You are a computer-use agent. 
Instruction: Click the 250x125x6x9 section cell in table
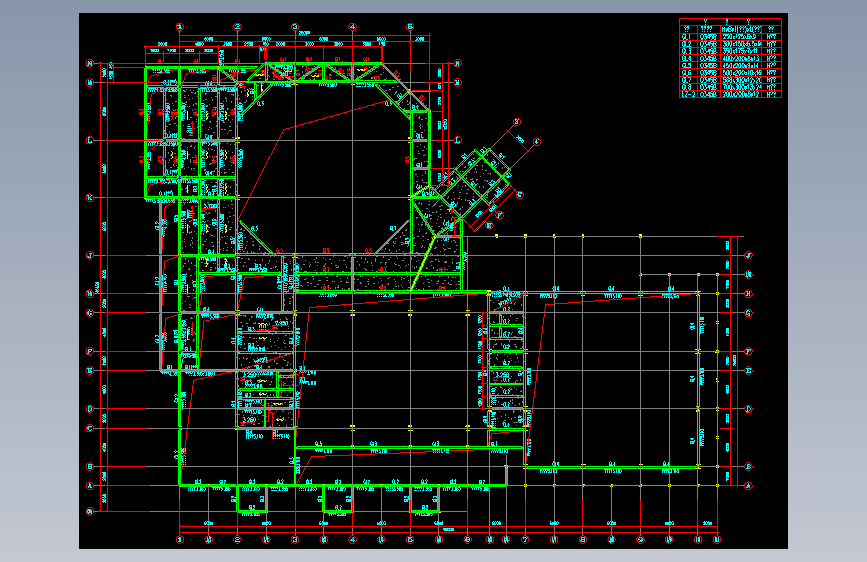click(x=741, y=37)
